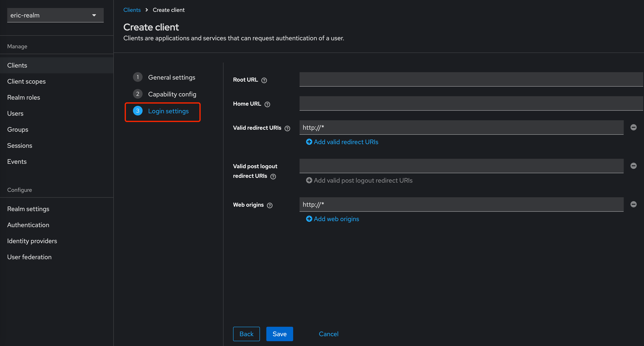Select step 3 Login settings
The width and height of the screenshot is (644, 346).
click(161, 111)
